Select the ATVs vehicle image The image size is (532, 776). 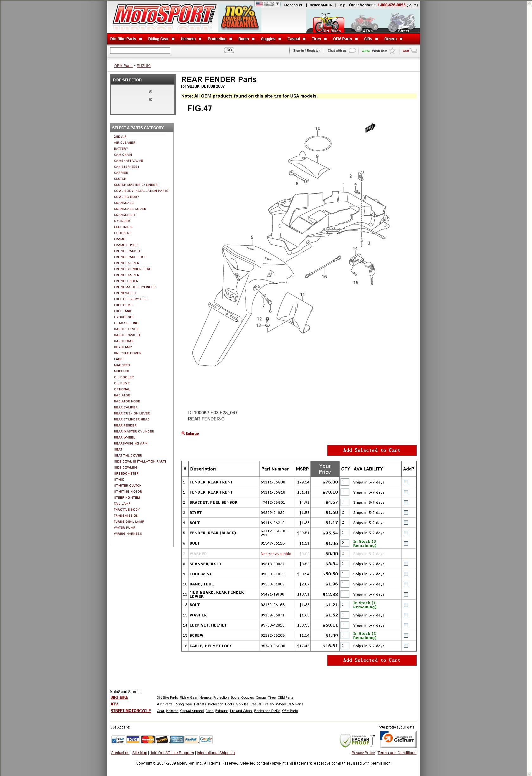pyautogui.click(x=365, y=22)
